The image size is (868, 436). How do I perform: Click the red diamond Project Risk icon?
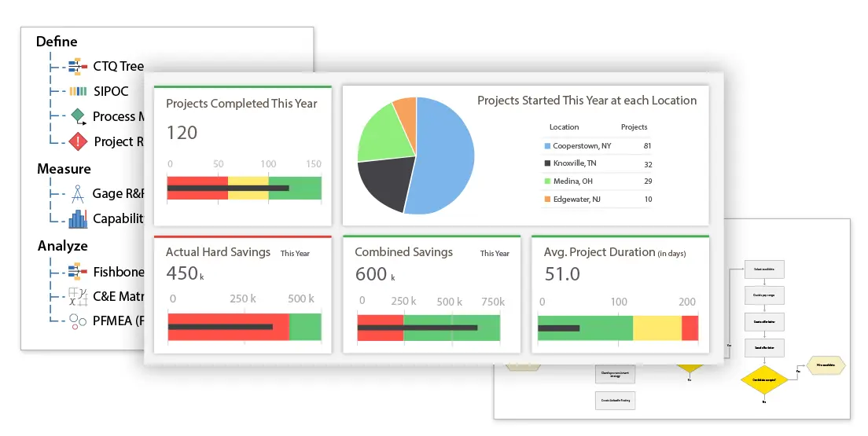78,141
